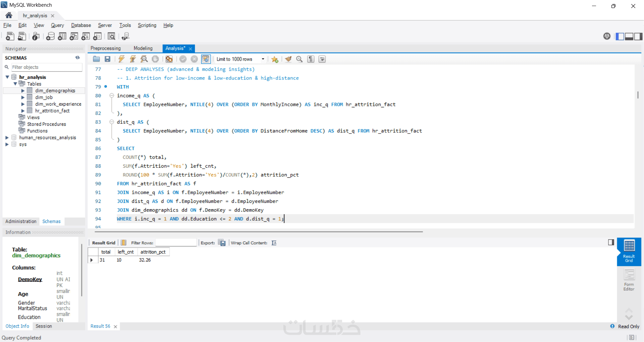Expand the dim_job table
This screenshot has height=342, width=644.
pyautogui.click(x=23, y=97)
